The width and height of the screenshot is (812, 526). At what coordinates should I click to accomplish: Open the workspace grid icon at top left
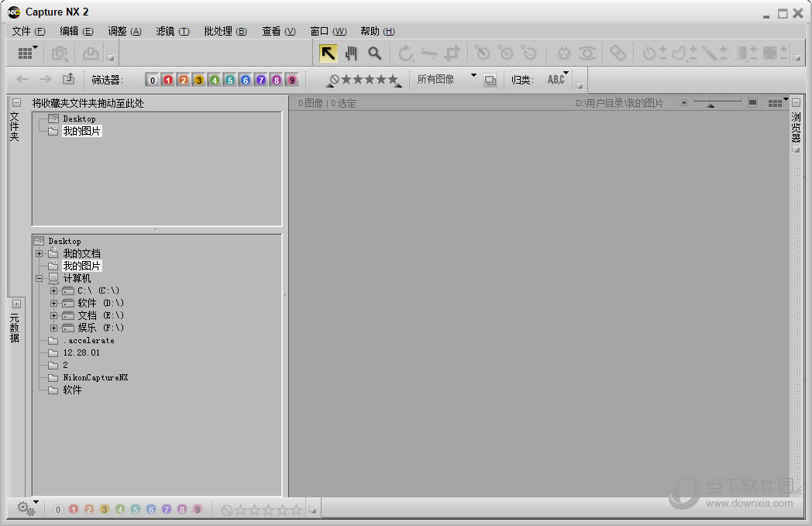point(25,53)
